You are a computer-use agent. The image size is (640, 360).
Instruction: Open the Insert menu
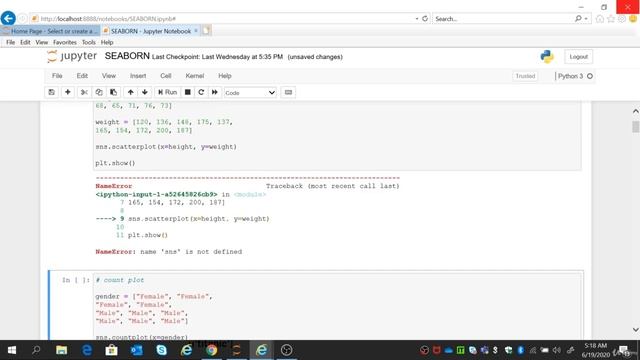(138, 76)
